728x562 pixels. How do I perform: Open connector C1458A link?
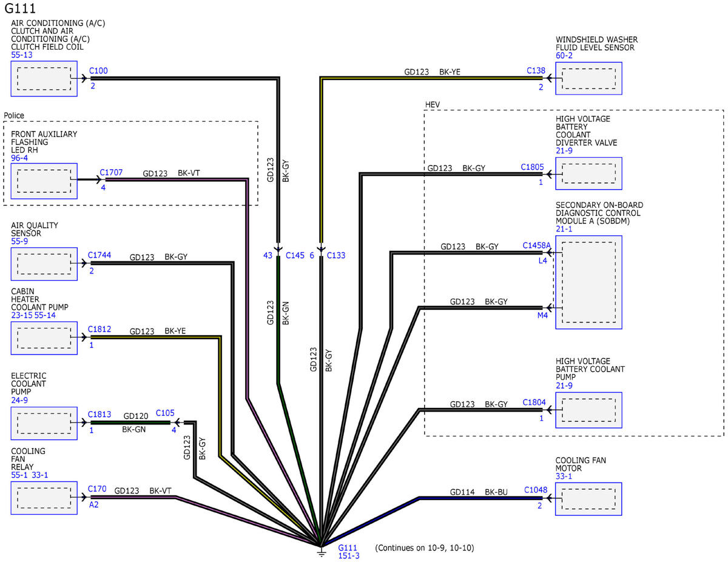point(536,246)
